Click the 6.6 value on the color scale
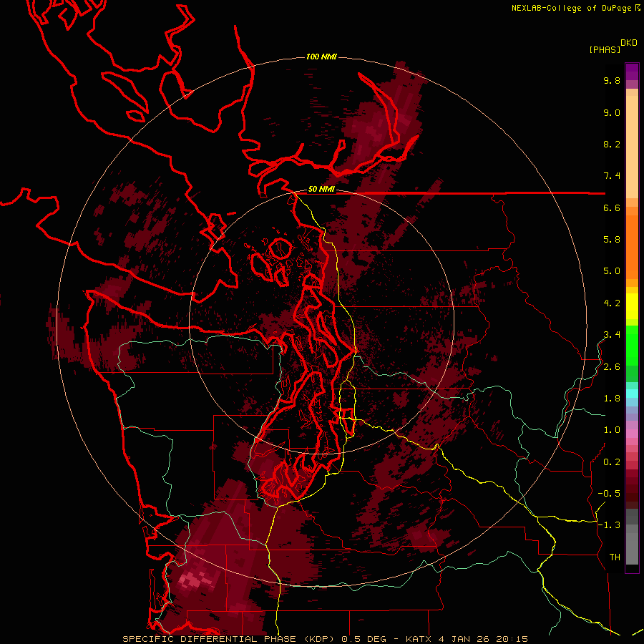 click(x=612, y=208)
